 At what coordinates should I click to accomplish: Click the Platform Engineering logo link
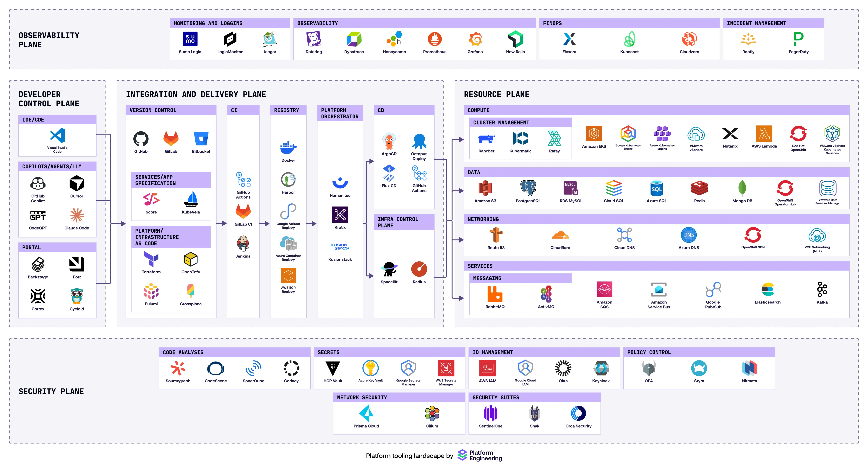479,455
